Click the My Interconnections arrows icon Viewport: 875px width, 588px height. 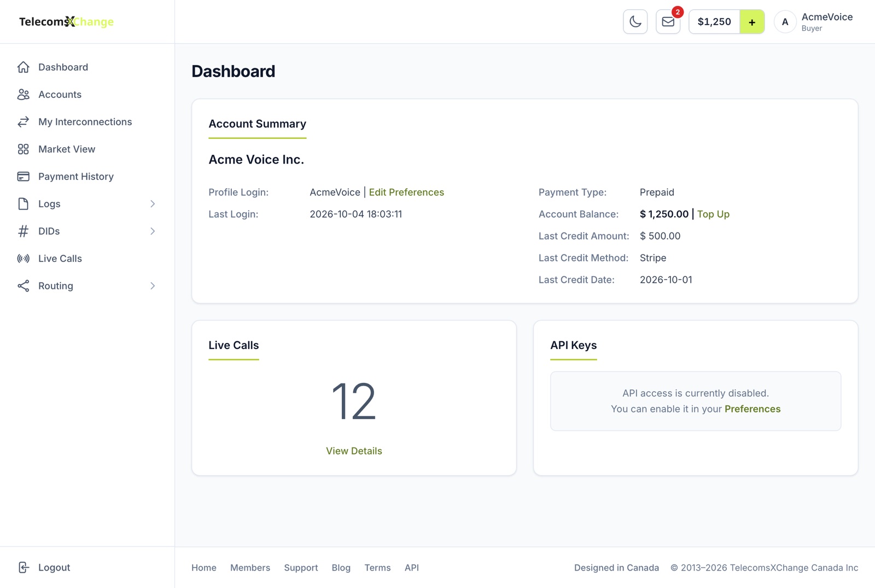[x=23, y=121]
